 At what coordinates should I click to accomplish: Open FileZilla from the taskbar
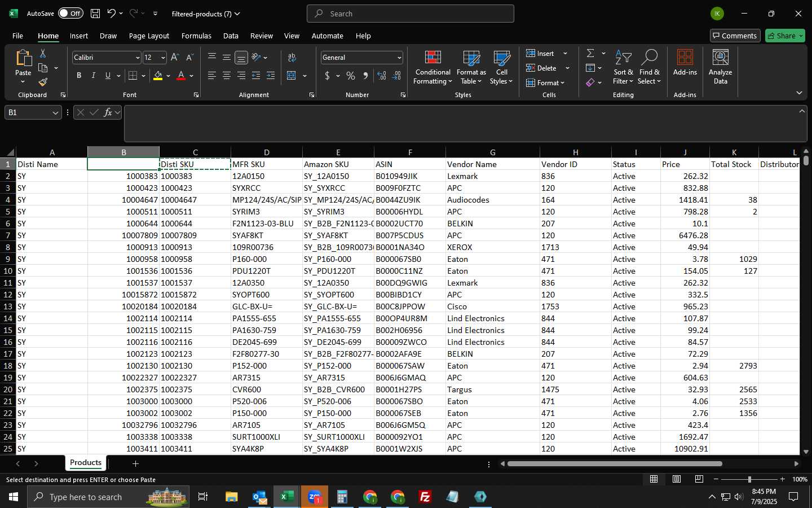tap(425, 497)
